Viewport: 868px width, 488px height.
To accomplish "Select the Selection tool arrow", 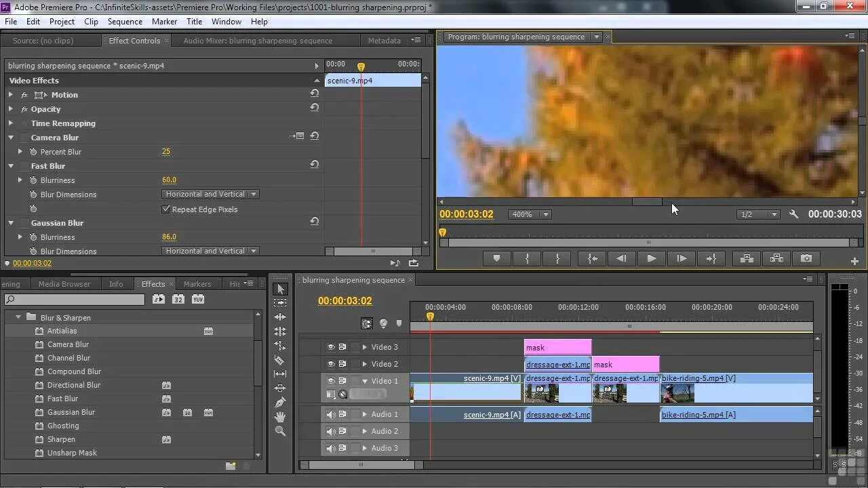I will point(280,289).
